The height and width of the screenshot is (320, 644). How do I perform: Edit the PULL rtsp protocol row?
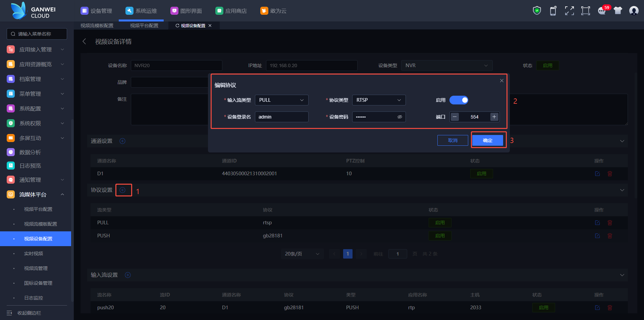coord(597,223)
